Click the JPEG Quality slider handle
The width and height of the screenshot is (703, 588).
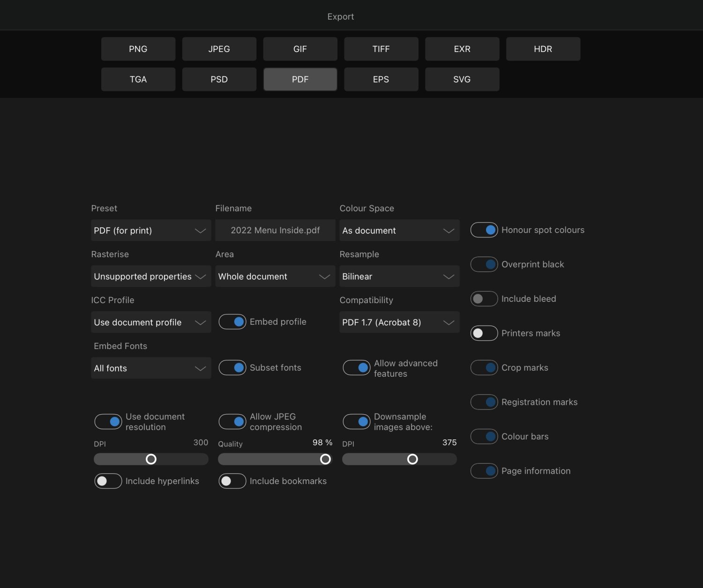325,459
